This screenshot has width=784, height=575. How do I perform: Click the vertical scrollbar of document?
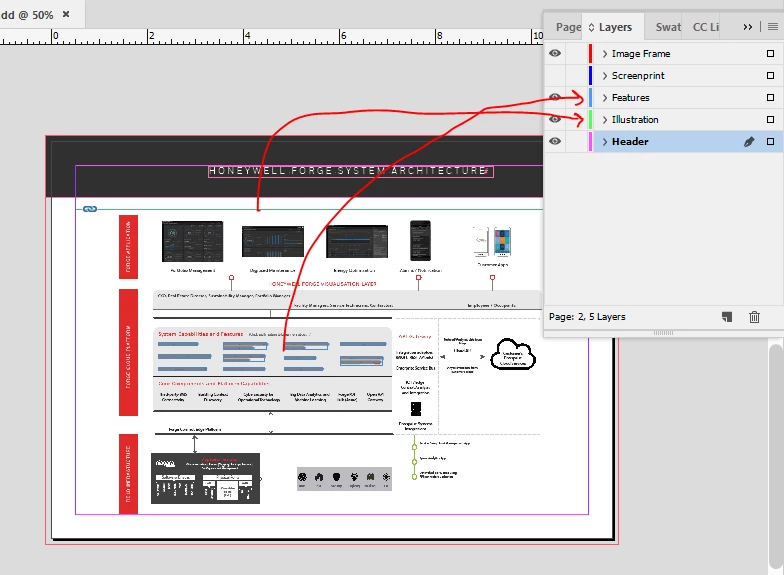click(x=776, y=455)
